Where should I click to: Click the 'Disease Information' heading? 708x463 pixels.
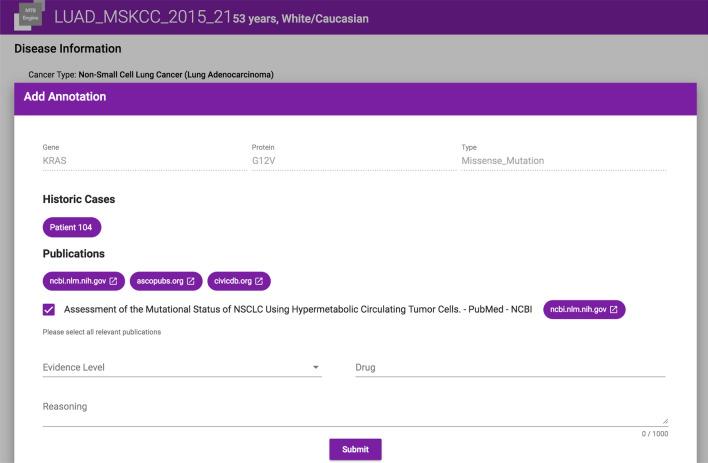68,48
